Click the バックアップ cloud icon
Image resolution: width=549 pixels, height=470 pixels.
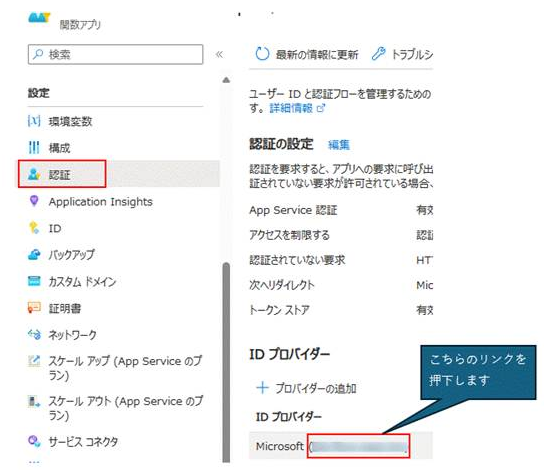click(34, 255)
